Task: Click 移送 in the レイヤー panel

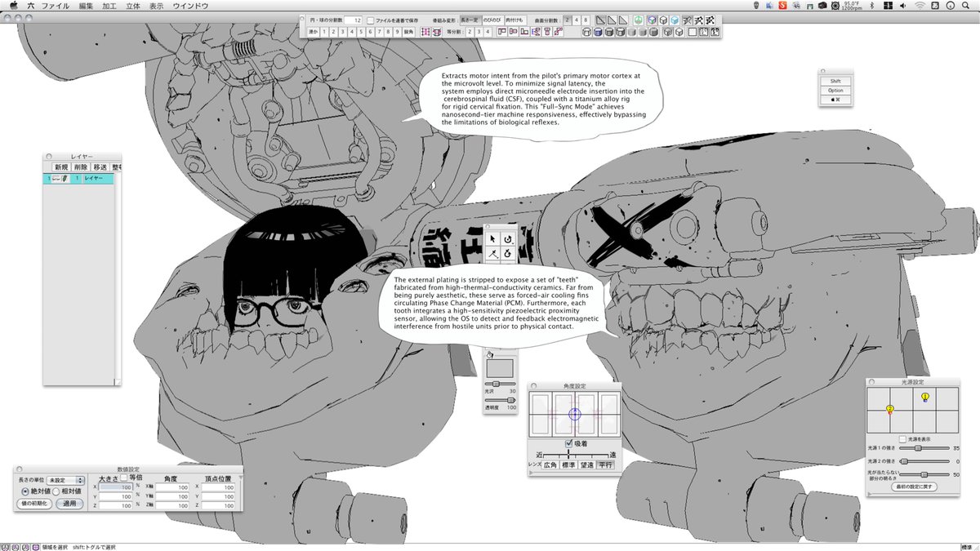Action: pos(100,167)
